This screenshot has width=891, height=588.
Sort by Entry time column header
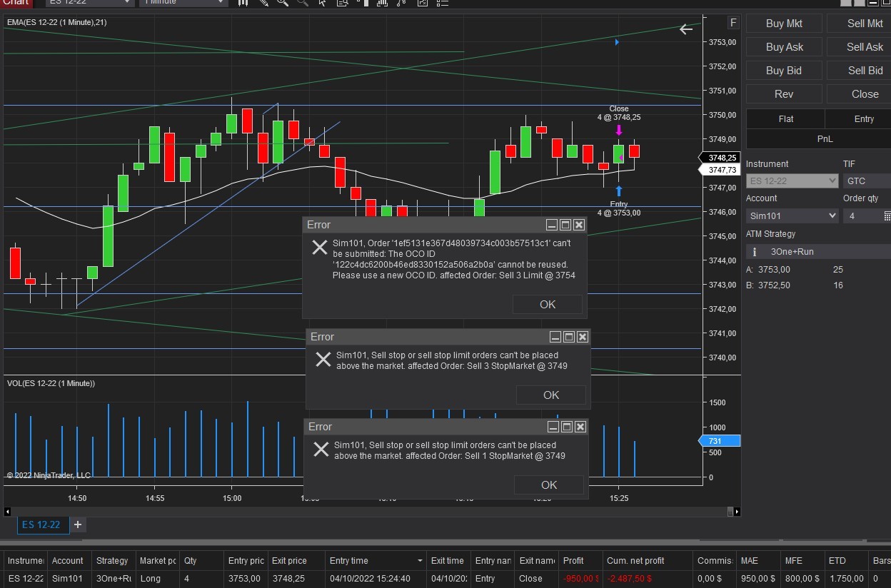point(375,561)
